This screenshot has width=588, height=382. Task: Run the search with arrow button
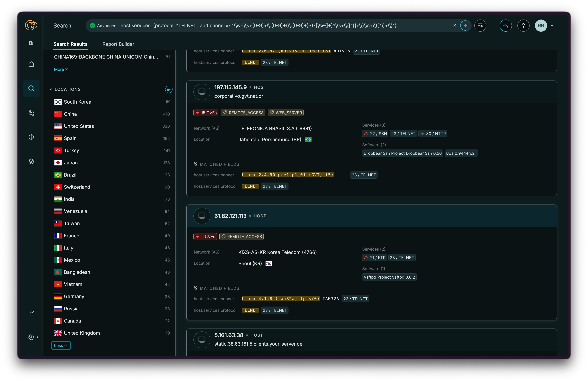465,26
